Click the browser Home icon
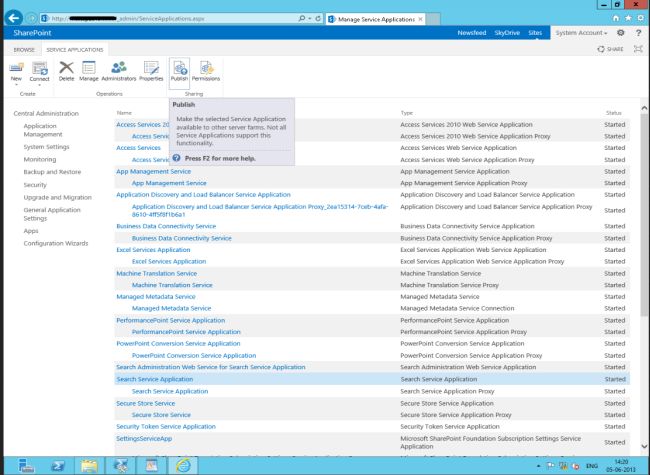This screenshot has width=650, height=475. [616, 18]
